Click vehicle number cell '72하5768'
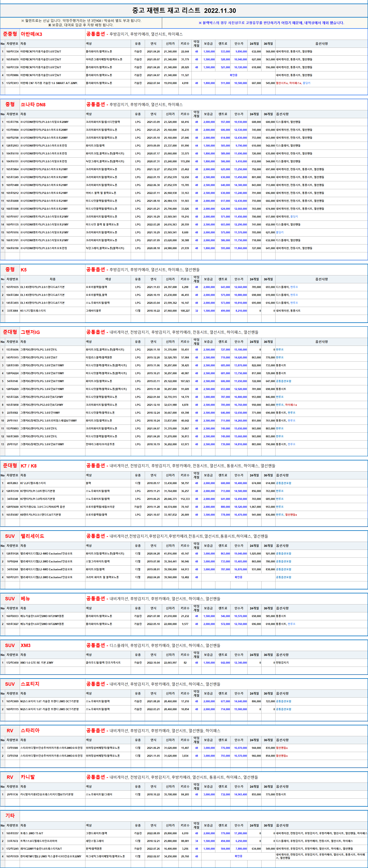Viewport: 368px width, 868px height. pyautogui.click(x=12, y=756)
